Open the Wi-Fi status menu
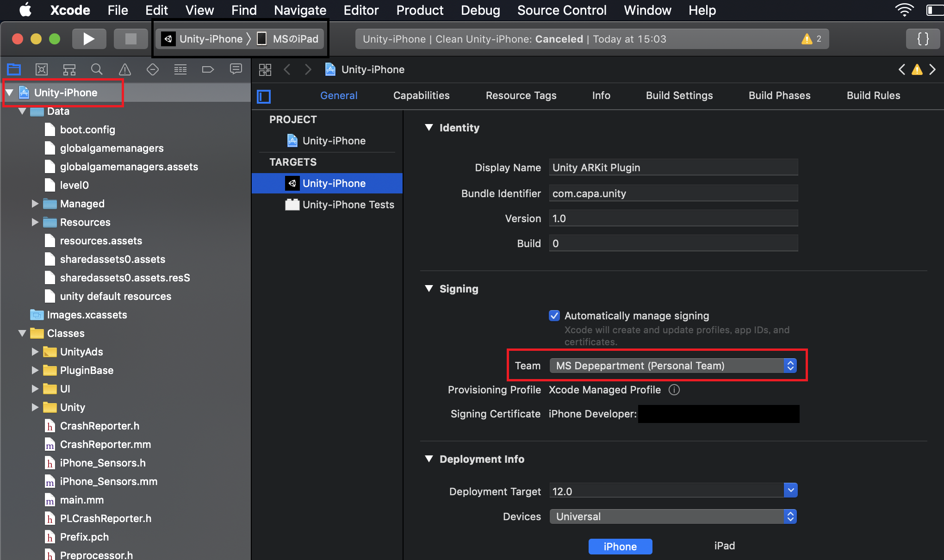Screen dimensions: 944x560 pyautogui.click(x=904, y=10)
